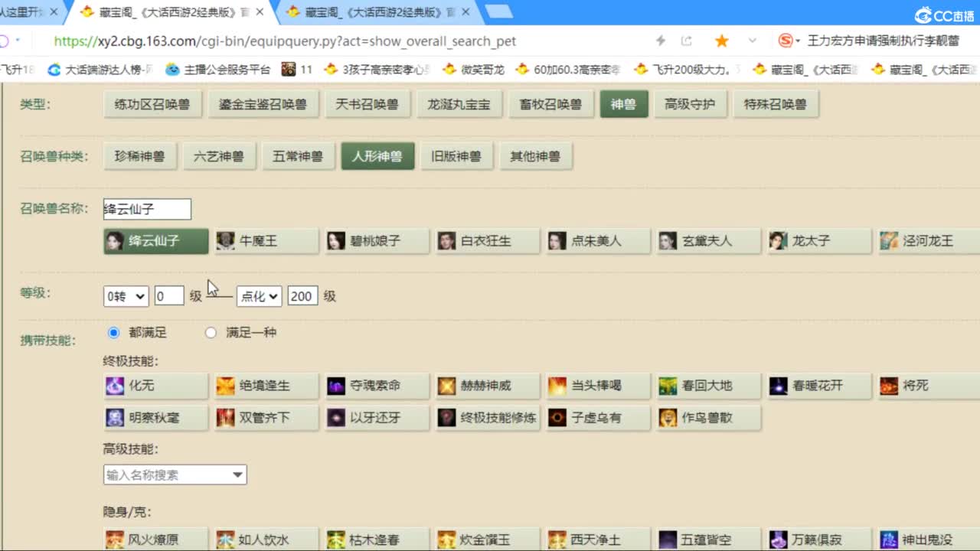980x551 pixels.
Task: Select type 天书召唤兽
Action: (367, 105)
